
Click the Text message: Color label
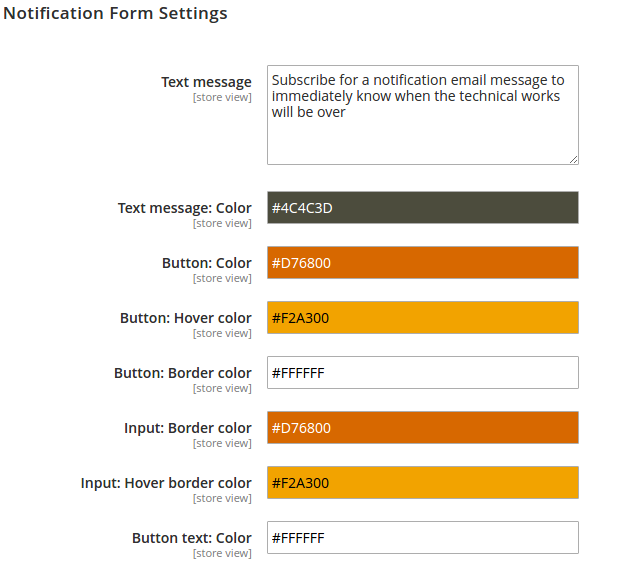click(185, 208)
